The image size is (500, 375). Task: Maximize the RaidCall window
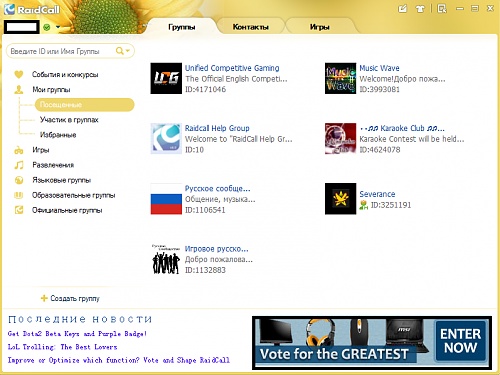(x=475, y=9)
